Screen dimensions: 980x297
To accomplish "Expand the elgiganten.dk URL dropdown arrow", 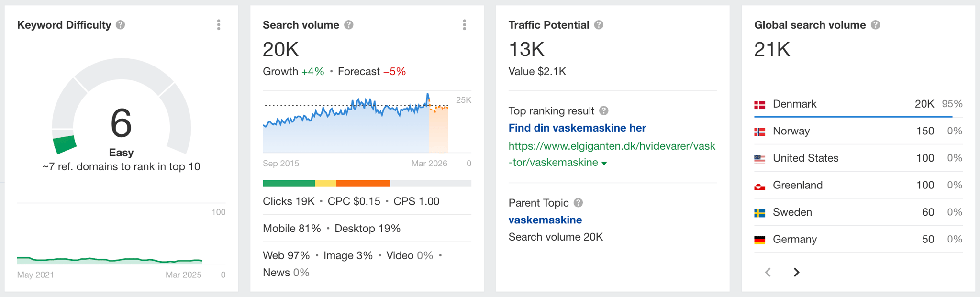I will pyautogui.click(x=604, y=164).
